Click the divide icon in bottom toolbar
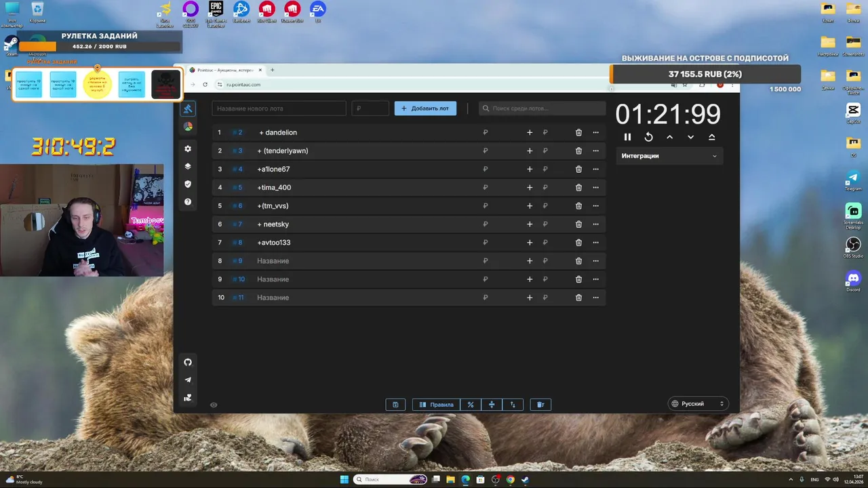The width and height of the screenshot is (868, 488). coord(492,405)
